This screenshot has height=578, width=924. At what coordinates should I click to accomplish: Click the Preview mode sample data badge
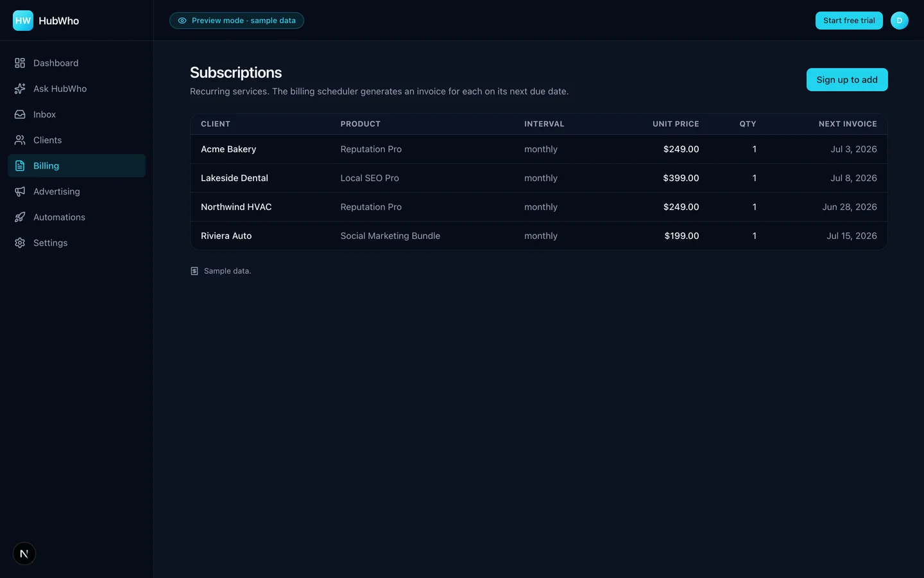[237, 21]
